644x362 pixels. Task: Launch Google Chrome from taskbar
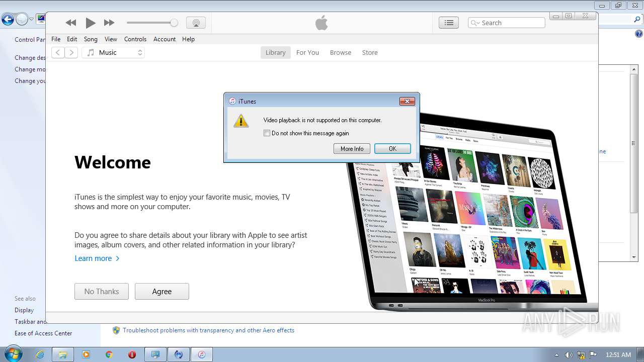(109, 354)
